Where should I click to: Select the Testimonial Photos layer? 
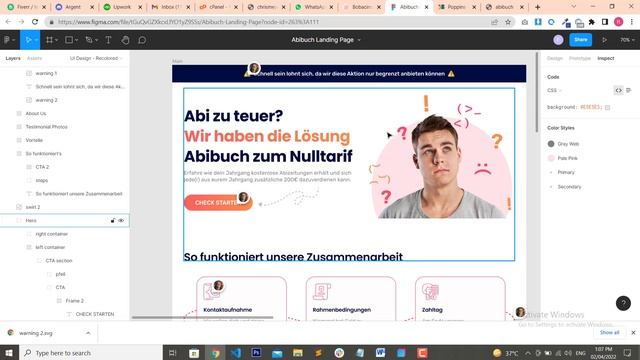coord(47,127)
